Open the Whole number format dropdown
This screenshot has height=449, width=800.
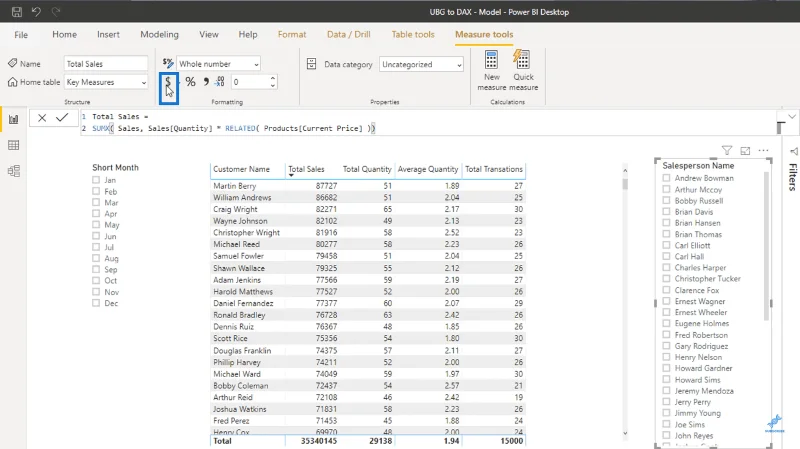pyautogui.click(x=218, y=64)
